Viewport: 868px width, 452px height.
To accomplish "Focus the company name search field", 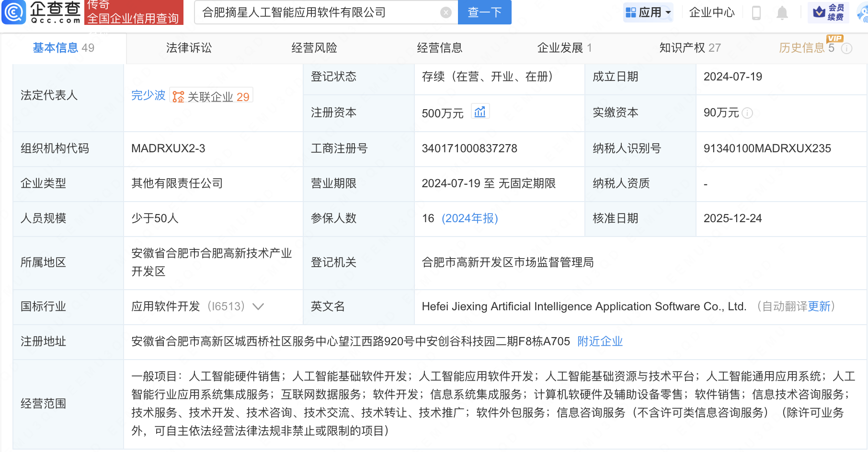I will click(x=319, y=12).
